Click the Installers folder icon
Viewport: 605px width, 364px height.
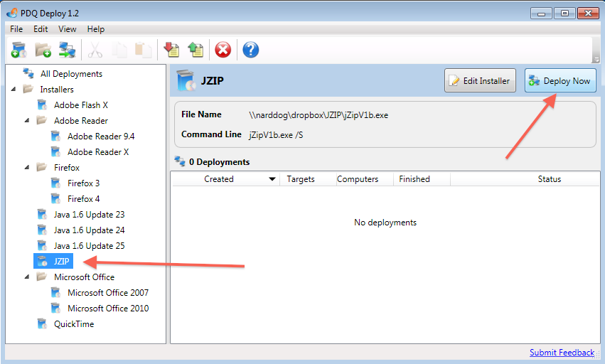click(x=28, y=89)
